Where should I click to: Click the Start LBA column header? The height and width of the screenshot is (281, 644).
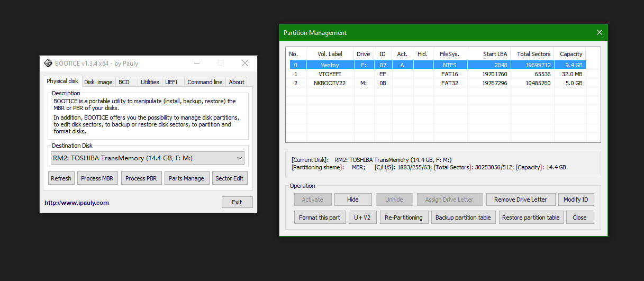[489, 54]
